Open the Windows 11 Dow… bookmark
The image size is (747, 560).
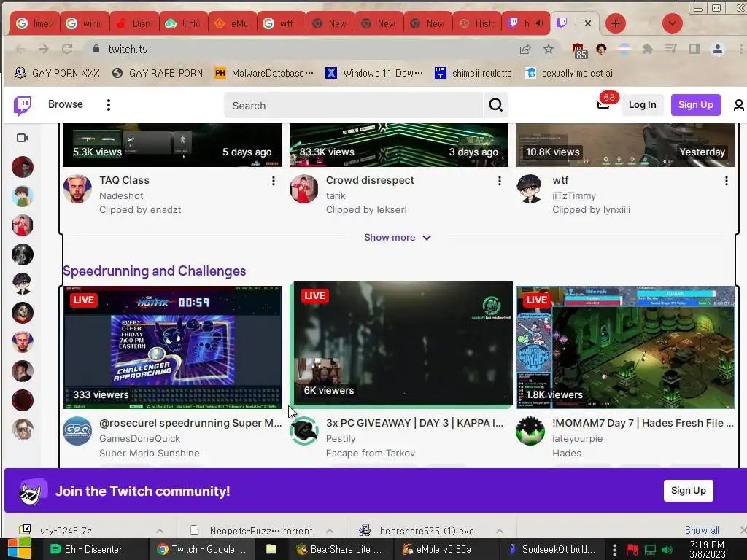pyautogui.click(x=374, y=73)
